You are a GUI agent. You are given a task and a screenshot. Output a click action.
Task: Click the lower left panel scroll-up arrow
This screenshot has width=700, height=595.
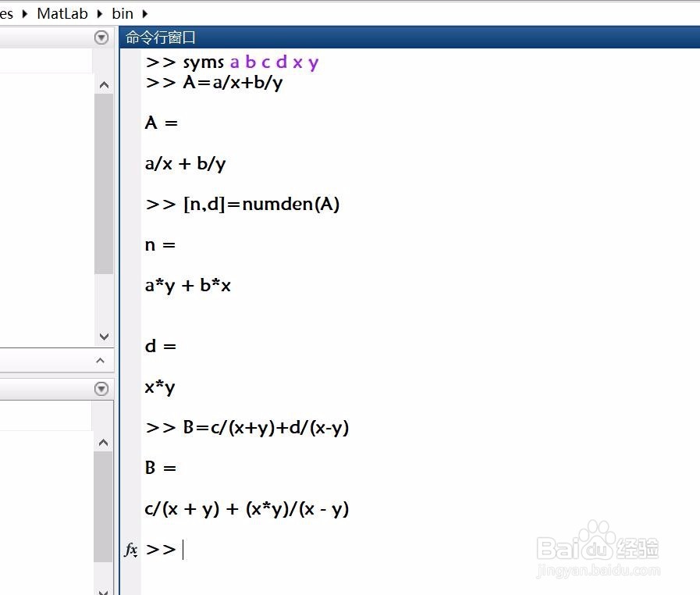pos(103,442)
